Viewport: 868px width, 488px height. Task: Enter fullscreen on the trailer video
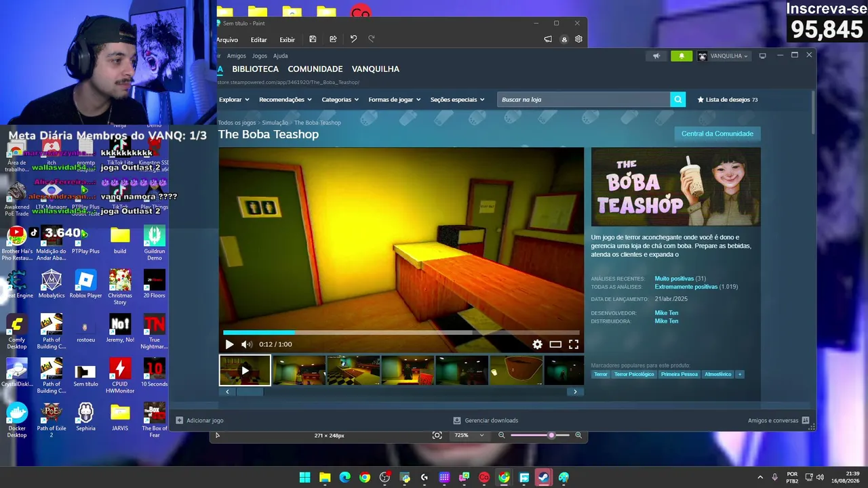[x=574, y=344]
